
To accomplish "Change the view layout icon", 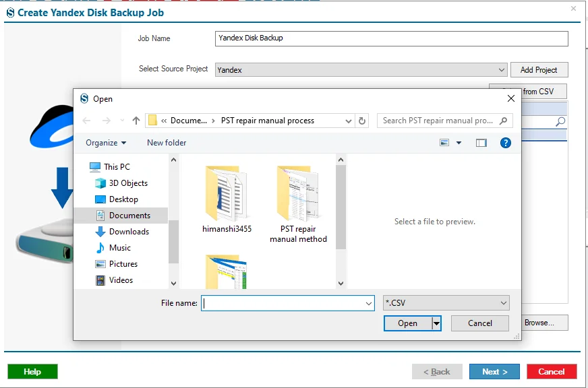I will (444, 143).
